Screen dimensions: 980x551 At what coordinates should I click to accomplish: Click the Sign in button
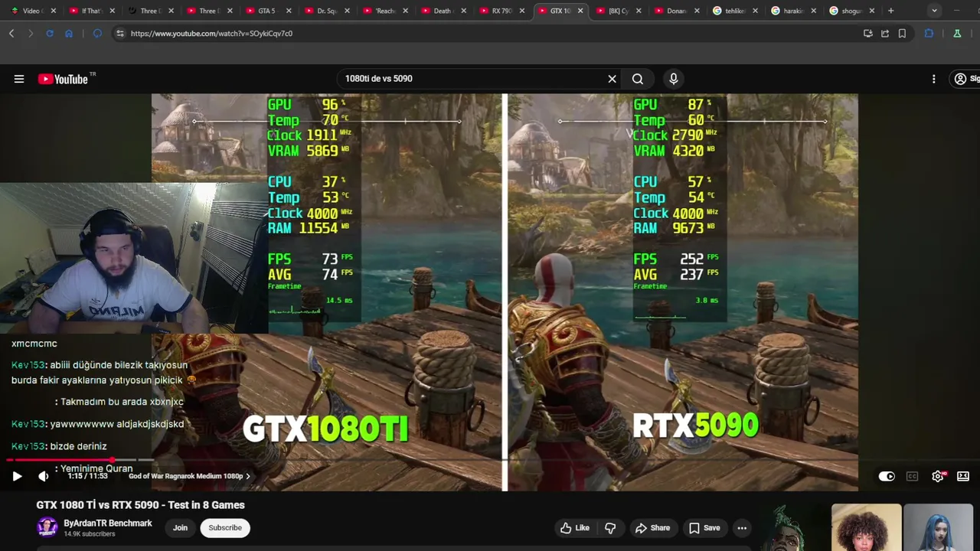(x=966, y=79)
